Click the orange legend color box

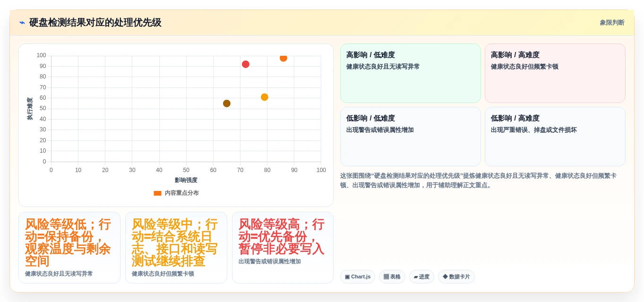click(157, 193)
